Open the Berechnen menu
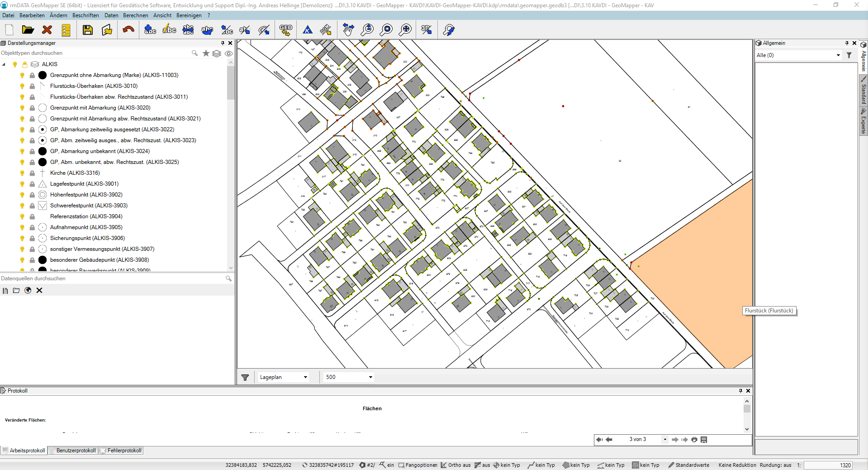Viewport: 868px width, 470px height. [x=135, y=15]
